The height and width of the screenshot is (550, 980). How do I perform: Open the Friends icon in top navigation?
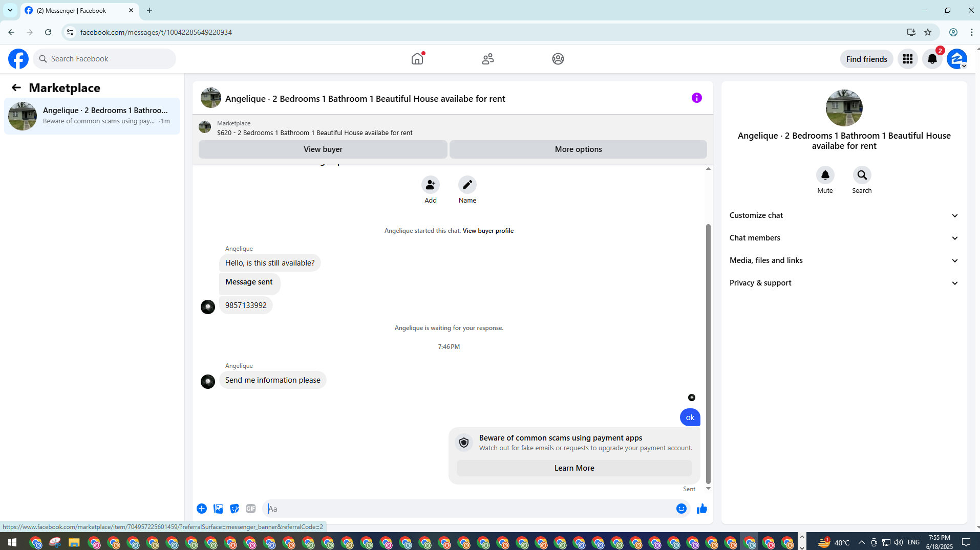[488, 59]
